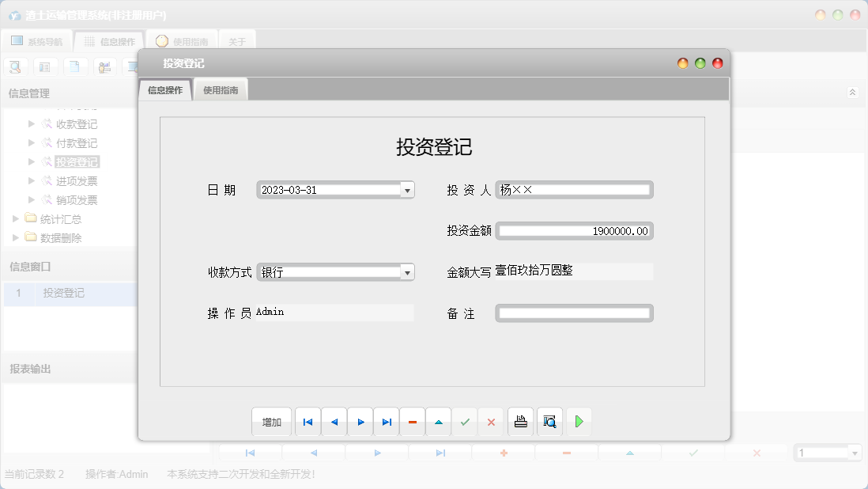The image size is (868, 489).
Task: Delete the current record with the red minus
Action: (412, 421)
